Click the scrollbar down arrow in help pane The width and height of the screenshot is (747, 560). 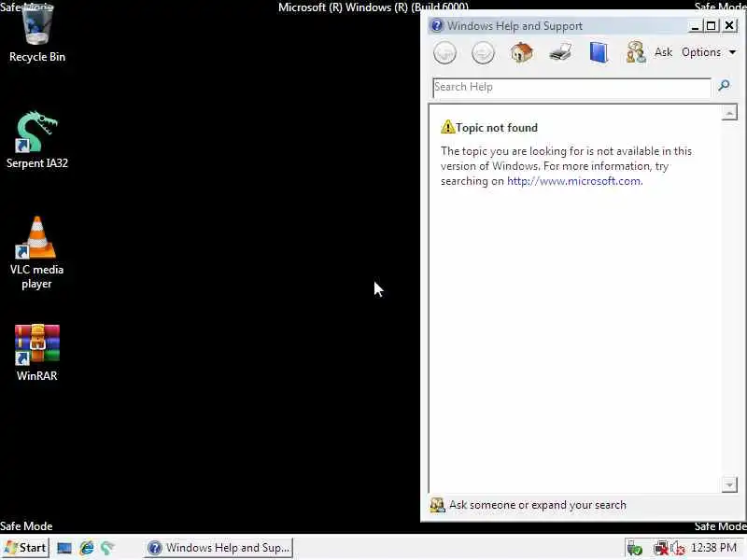click(x=729, y=484)
